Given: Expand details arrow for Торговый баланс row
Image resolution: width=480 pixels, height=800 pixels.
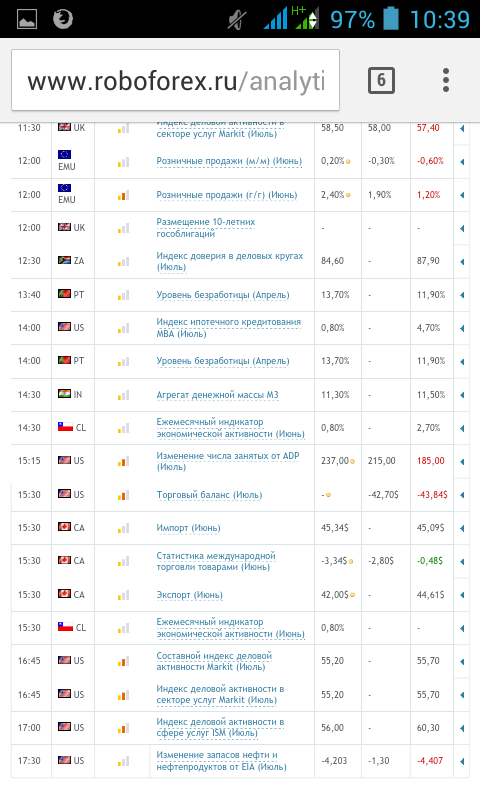Looking at the screenshot, I should 462,495.
